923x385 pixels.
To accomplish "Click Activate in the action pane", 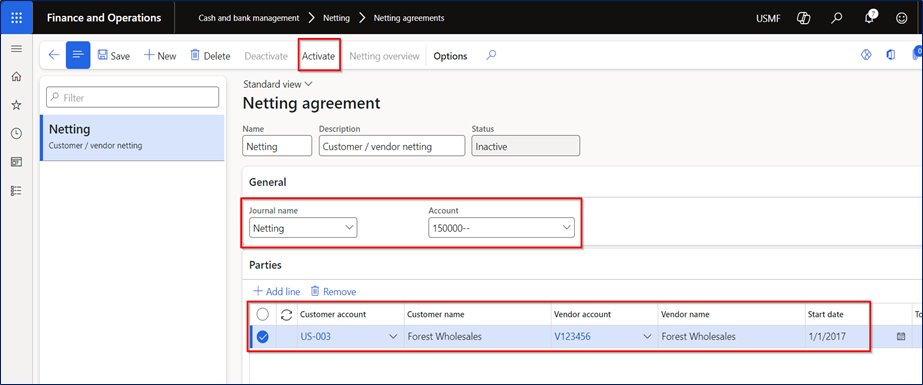I will coord(318,56).
